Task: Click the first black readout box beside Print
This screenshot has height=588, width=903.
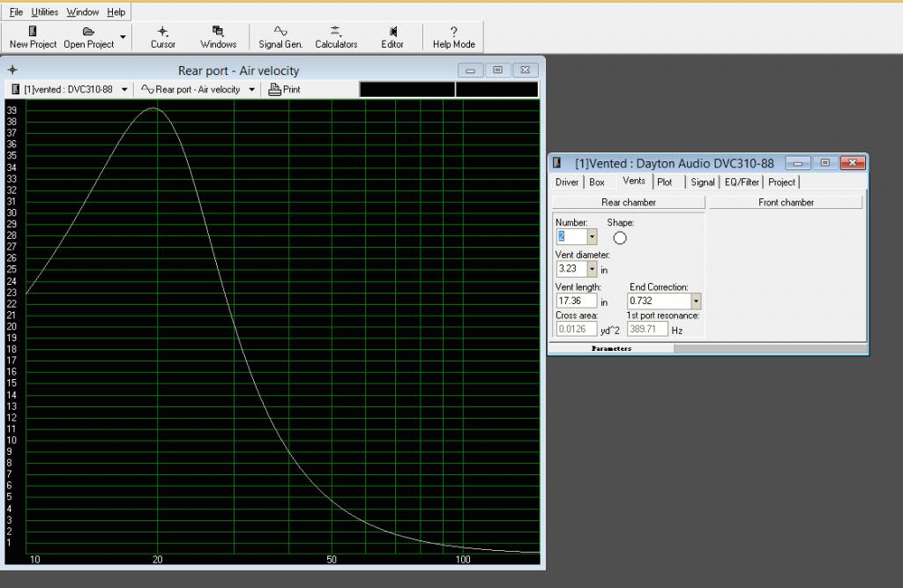Action: pyautogui.click(x=407, y=89)
